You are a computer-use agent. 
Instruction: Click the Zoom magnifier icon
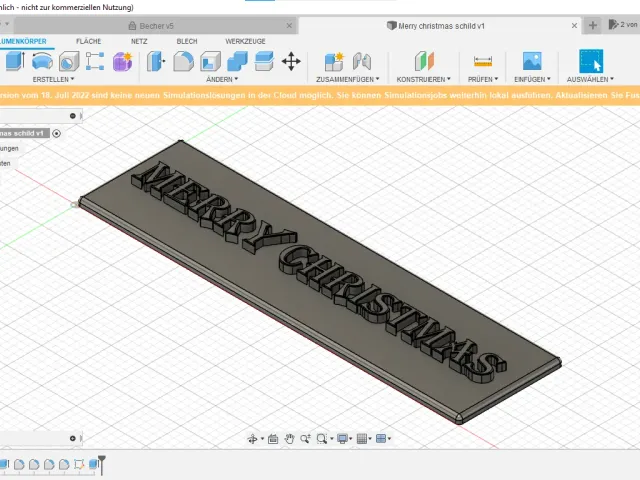coord(305,439)
